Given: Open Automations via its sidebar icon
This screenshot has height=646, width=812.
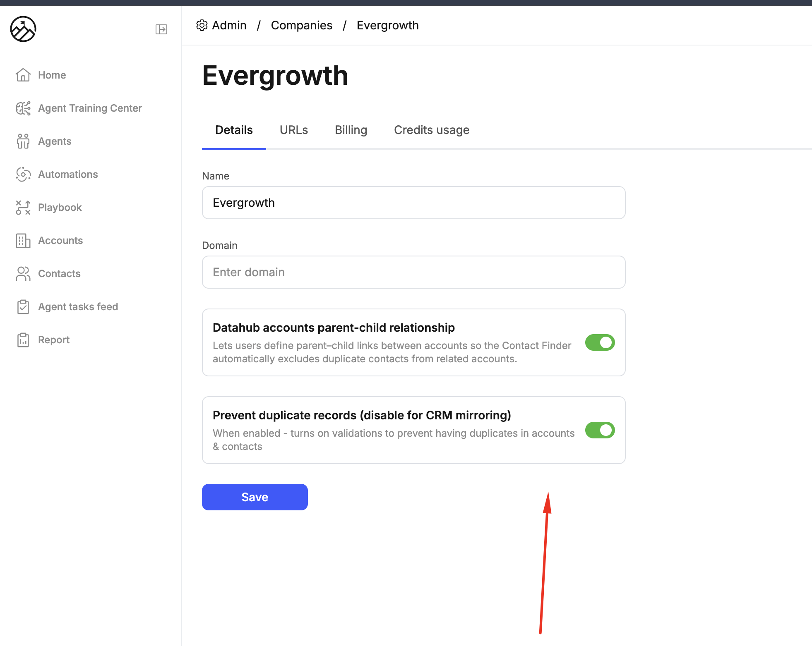Looking at the screenshot, I should click(23, 174).
